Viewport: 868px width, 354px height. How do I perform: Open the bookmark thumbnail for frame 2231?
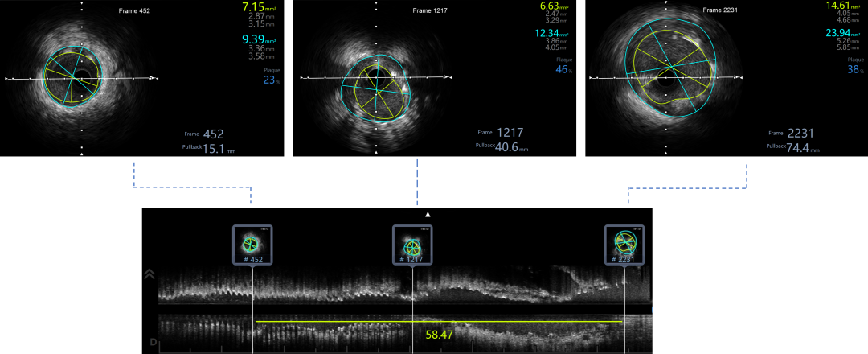[x=624, y=245]
